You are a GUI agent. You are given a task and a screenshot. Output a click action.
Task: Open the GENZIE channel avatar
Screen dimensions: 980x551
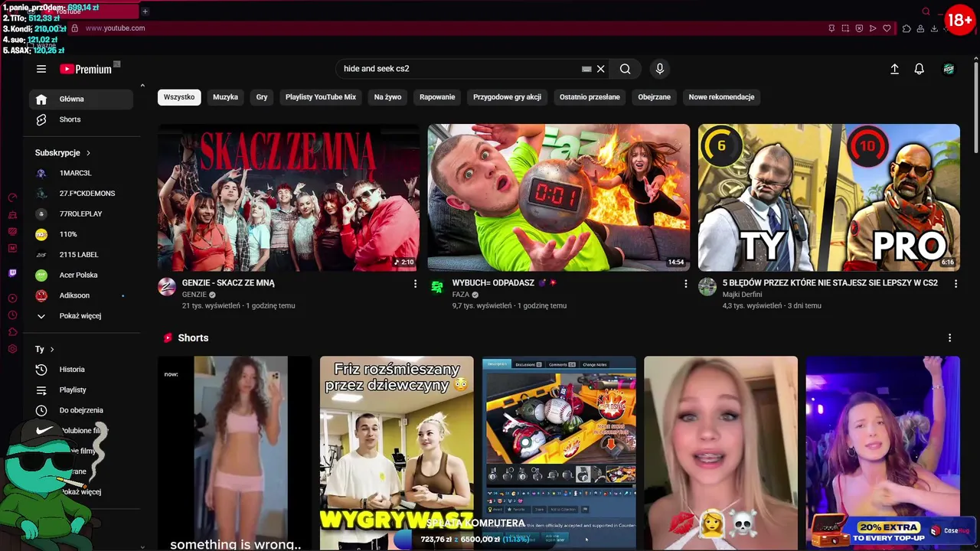pos(167,287)
